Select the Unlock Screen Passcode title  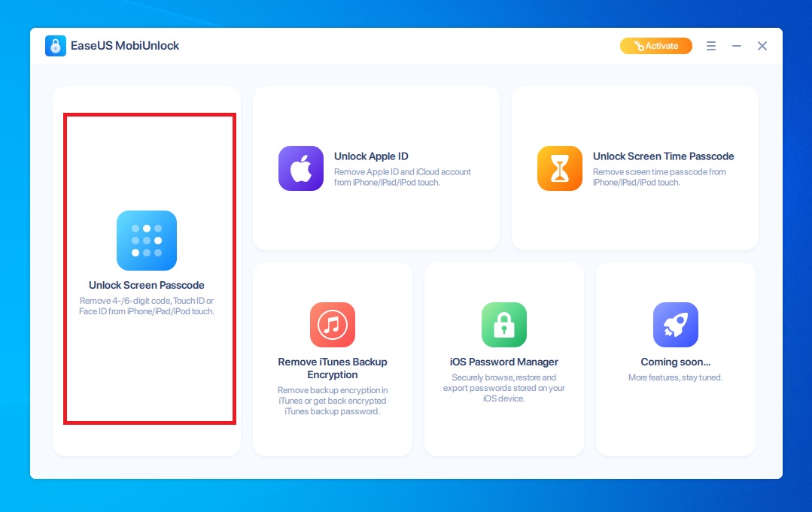147,285
